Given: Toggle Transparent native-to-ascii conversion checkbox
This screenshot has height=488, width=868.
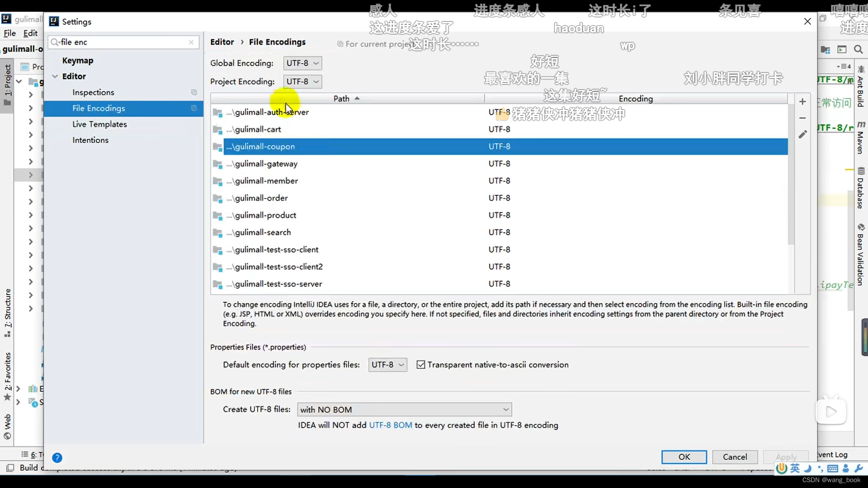Looking at the screenshot, I should click(420, 365).
